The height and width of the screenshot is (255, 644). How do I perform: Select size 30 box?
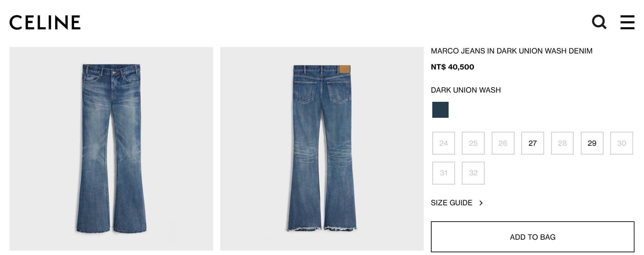(x=622, y=143)
